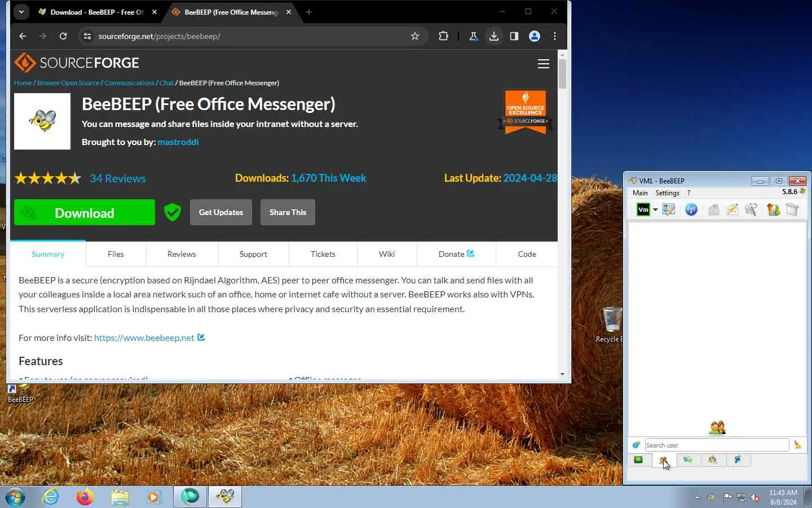Click the pencil-on-note message icon in BeeBEEP
This screenshot has height=508, width=812.
tap(732, 209)
